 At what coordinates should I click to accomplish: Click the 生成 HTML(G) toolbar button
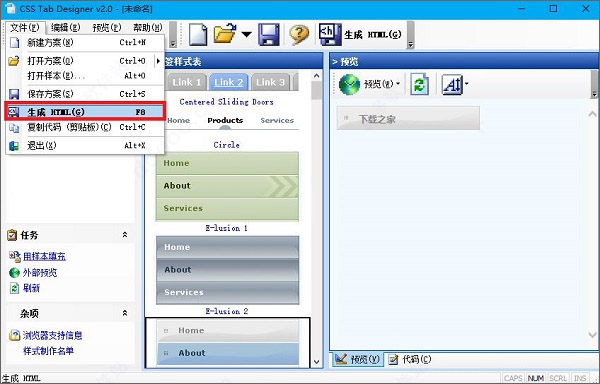[360, 35]
